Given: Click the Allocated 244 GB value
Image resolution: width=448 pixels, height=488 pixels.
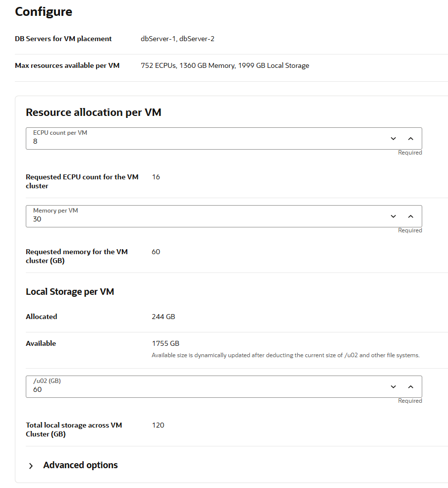Looking at the screenshot, I should point(163,317).
